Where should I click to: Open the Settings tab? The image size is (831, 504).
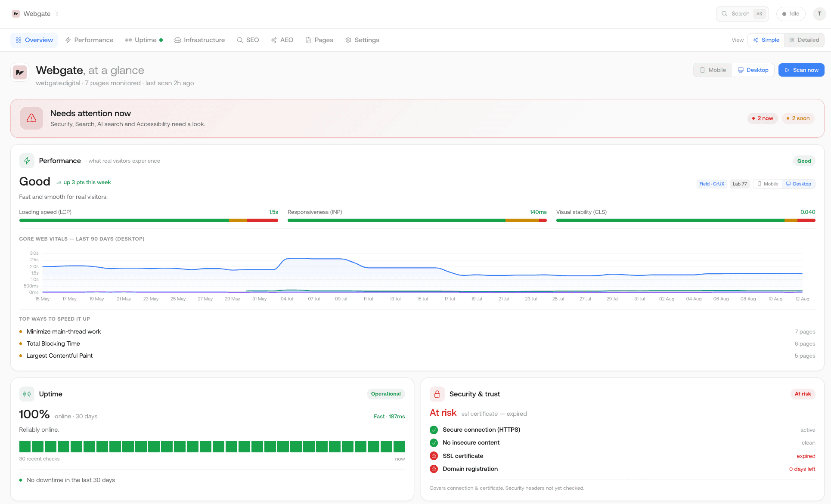[x=362, y=40]
